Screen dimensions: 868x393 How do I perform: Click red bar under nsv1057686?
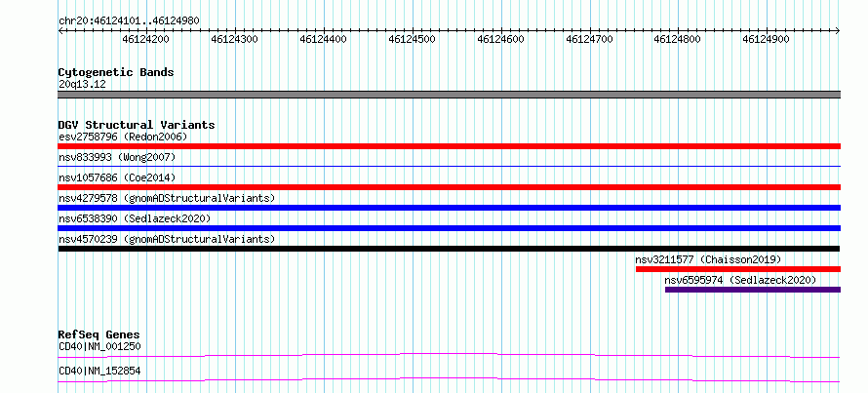point(450,187)
